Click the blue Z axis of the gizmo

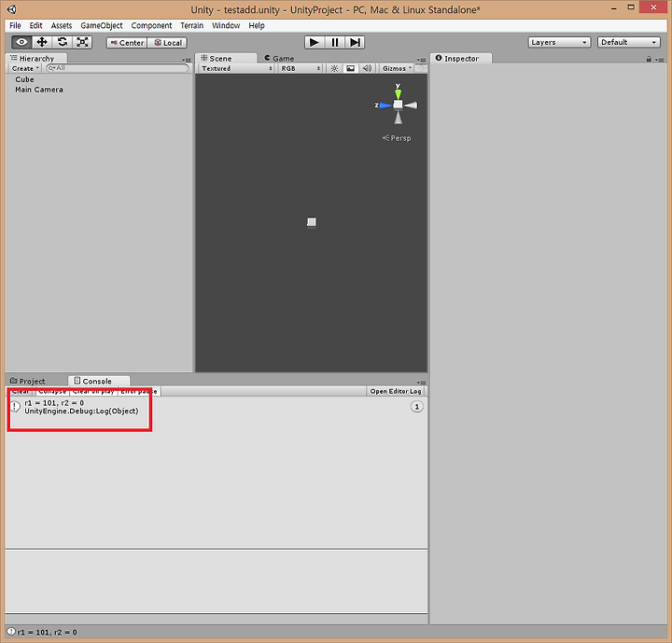385,105
